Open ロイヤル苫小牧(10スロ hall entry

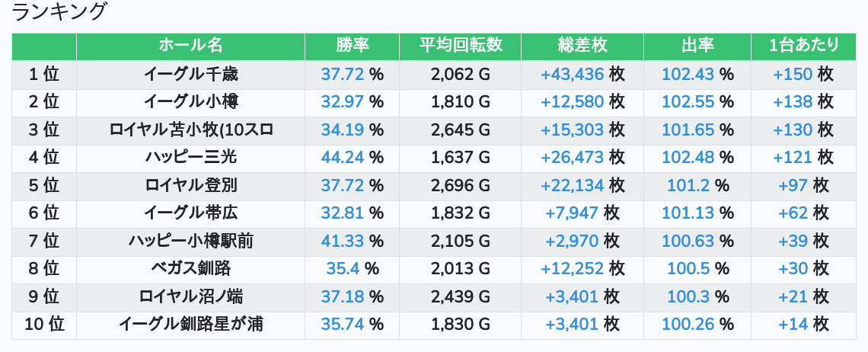tap(190, 130)
